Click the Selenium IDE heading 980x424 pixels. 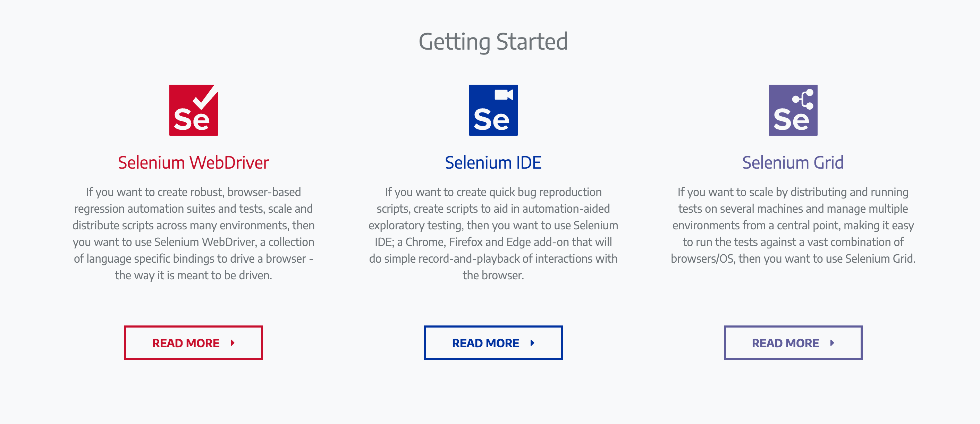click(493, 163)
